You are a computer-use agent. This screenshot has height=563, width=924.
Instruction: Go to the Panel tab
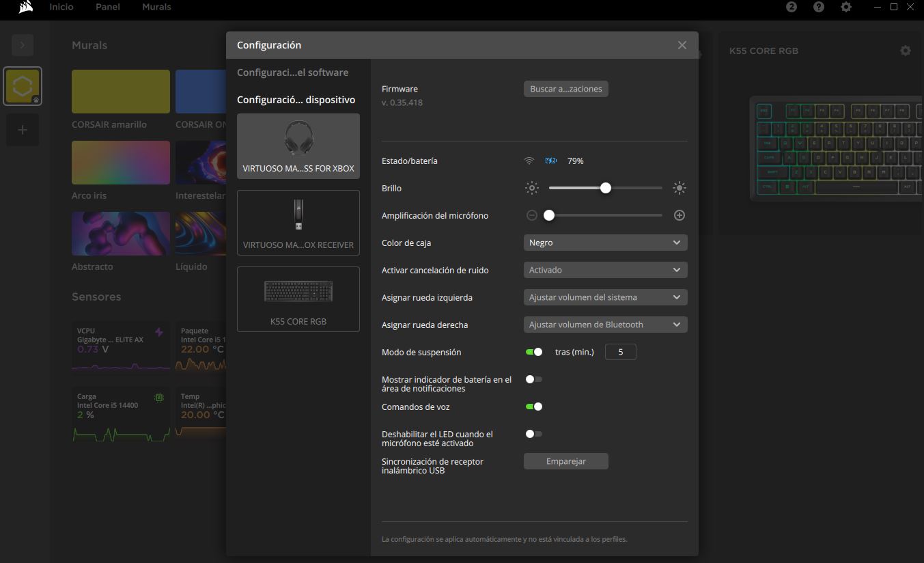coord(108,7)
